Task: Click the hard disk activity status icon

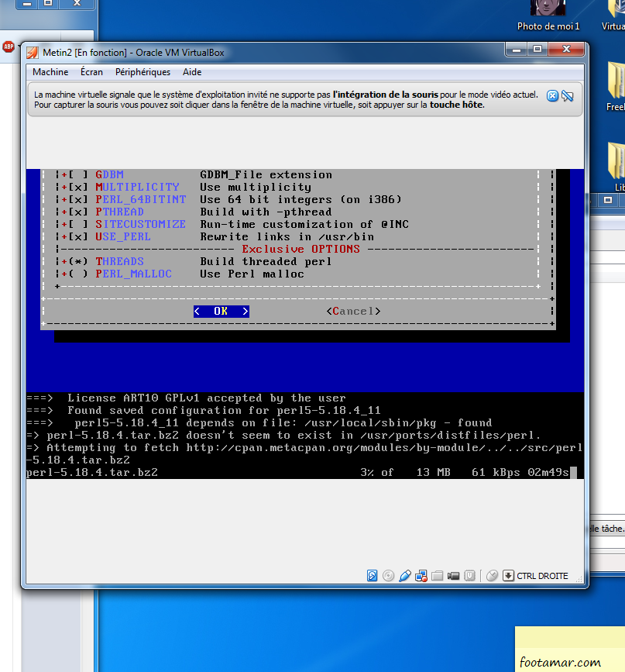Action: 373,576
